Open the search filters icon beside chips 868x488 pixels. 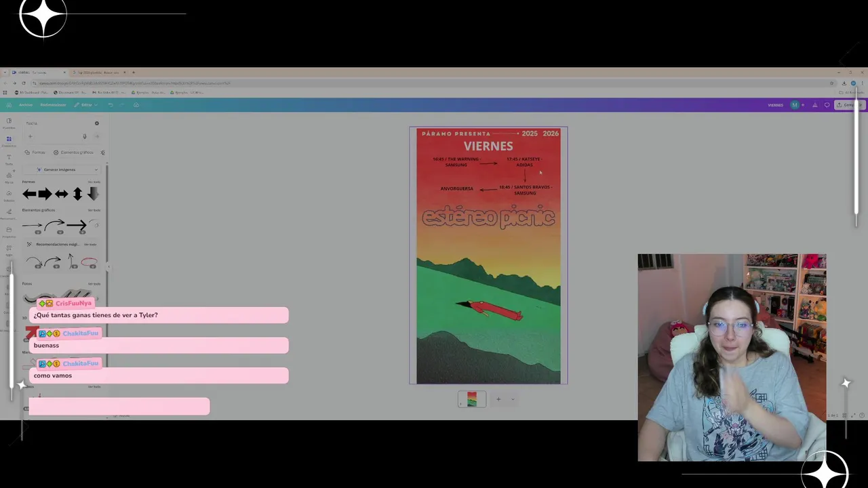(x=103, y=152)
